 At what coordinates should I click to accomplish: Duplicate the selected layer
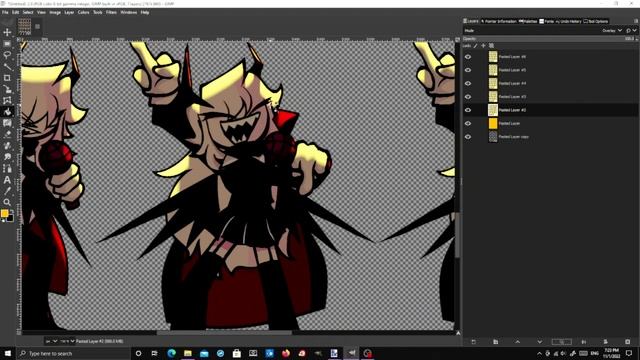coord(562,342)
